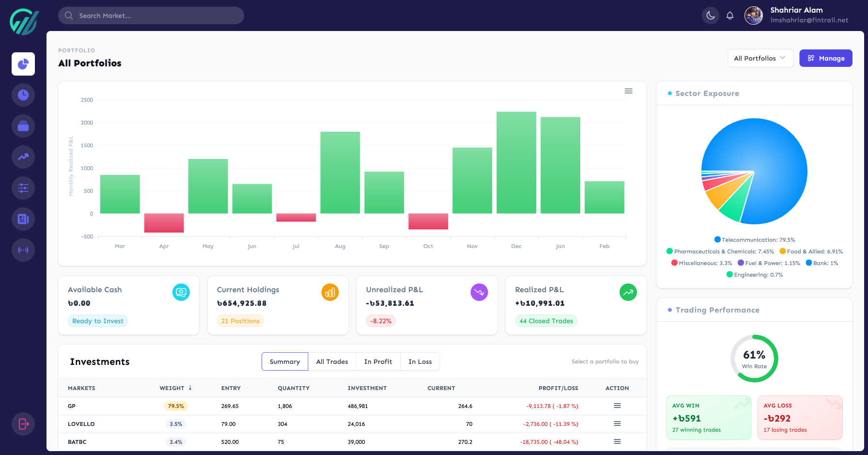Image resolution: width=868 pixels, height=455 pixels.
Task: Open settings via the sliders icon
Action: pos(23,188)
